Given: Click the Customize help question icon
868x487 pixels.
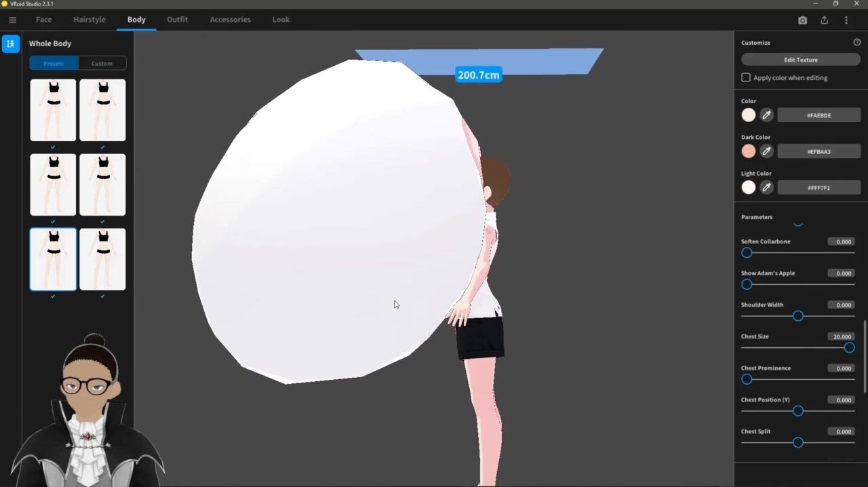Looking at the screenshot, I should 856,43.
